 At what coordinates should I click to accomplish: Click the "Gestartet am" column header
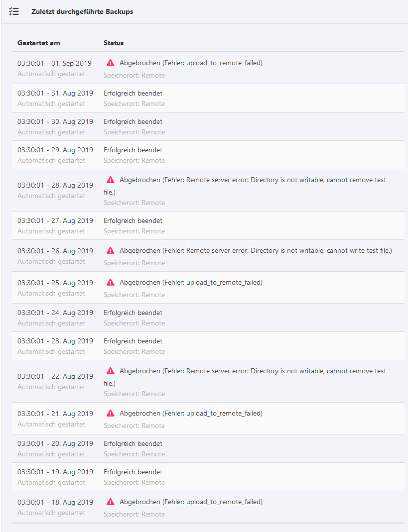39,43
